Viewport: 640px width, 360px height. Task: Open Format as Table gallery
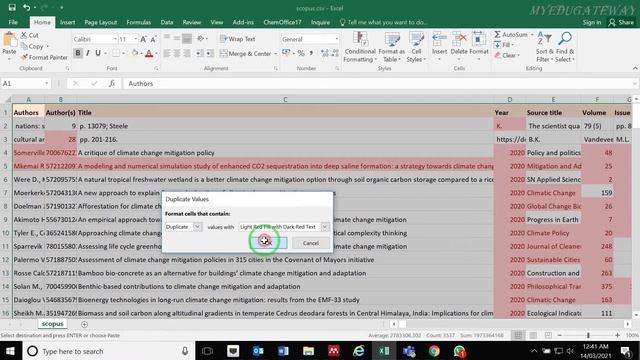click(391, 47)
